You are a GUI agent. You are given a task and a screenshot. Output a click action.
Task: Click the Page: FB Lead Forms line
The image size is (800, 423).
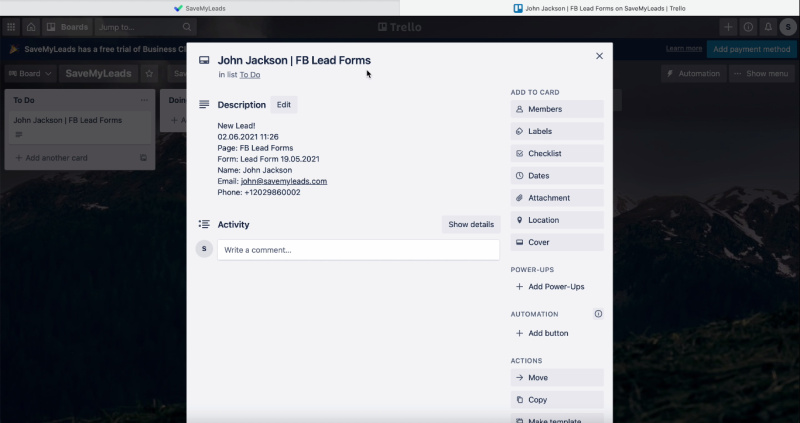pos(255,148)
